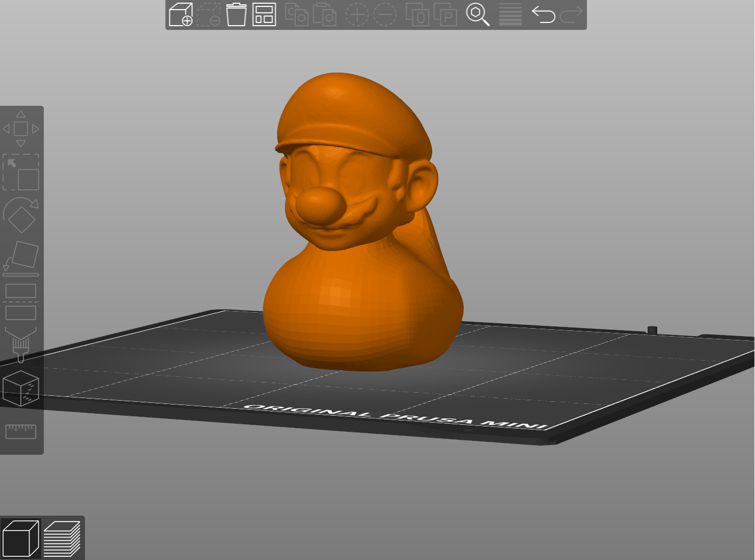Click the Paste clipboard icon
Screen dimensions: 755x560
324,14
